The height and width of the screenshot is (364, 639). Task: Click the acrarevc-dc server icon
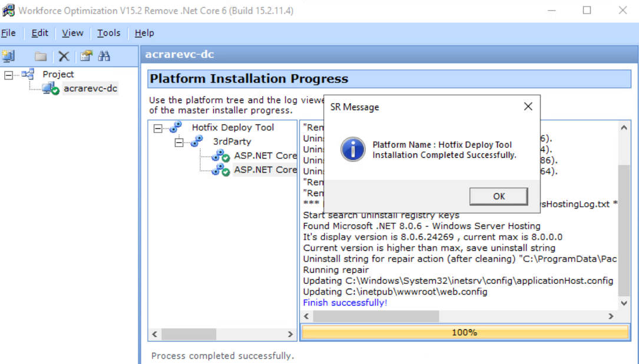point(50,89)
